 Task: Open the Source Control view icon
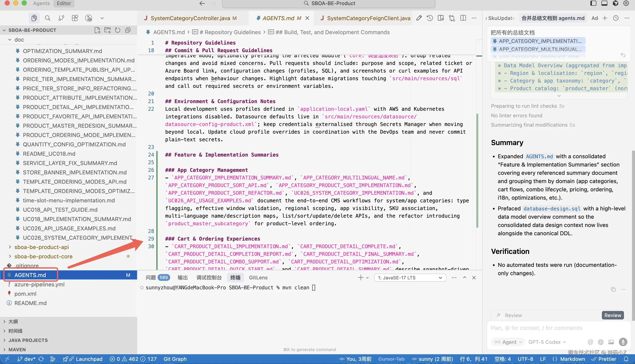point(61,18)
